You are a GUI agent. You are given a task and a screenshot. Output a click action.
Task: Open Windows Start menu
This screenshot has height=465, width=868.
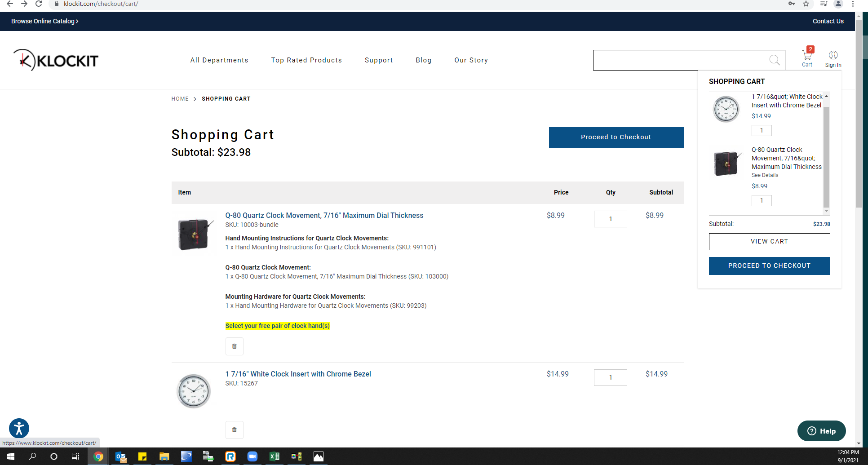(x=11, y=456)
